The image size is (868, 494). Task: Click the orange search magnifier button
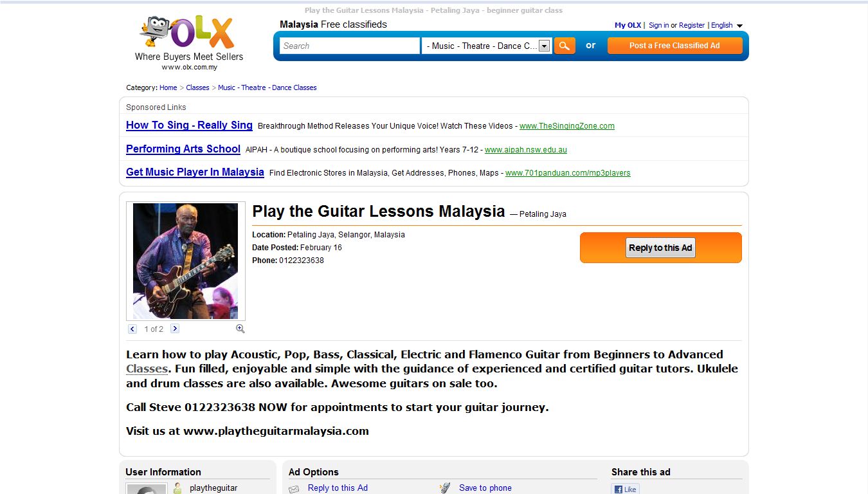[x=565, y=46]
